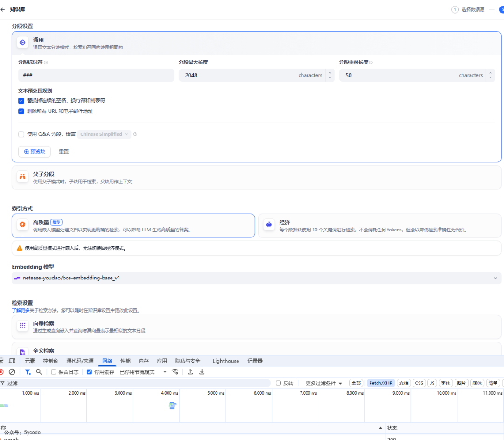Toggle the device toolbar icon

12,361
